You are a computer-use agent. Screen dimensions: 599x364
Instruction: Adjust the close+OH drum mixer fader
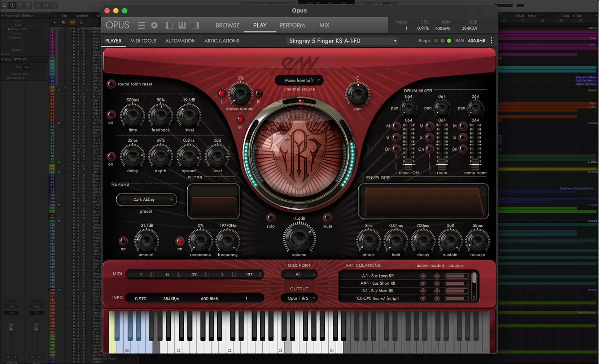click(408, 164)
